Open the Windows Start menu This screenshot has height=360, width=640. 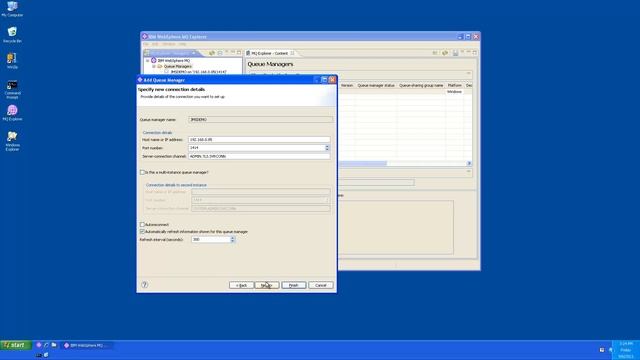click(x=16, y=345)
